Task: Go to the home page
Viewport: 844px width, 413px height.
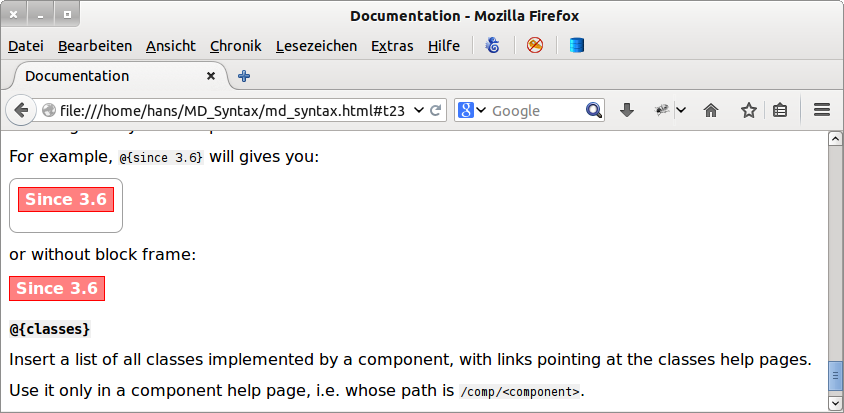Action: [711, 110]
